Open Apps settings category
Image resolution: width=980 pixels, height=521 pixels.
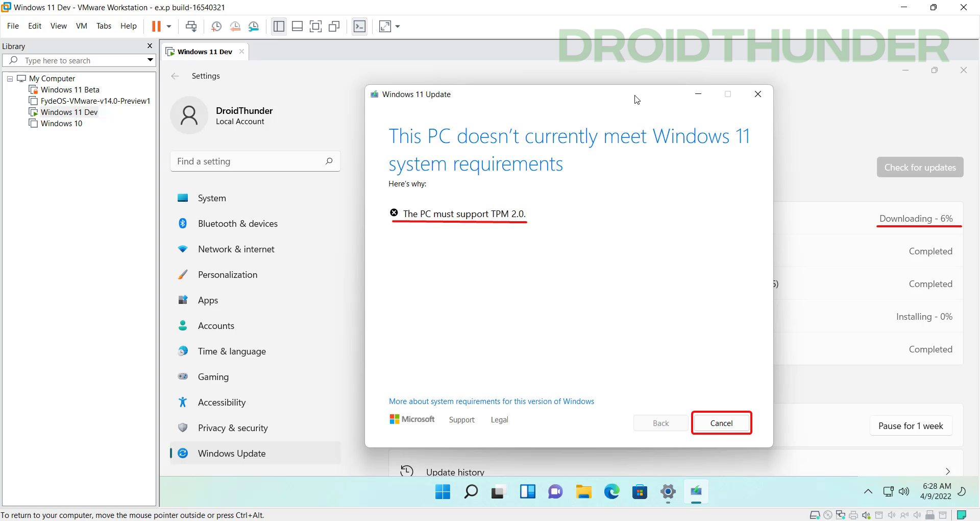[x=255, y=300]
